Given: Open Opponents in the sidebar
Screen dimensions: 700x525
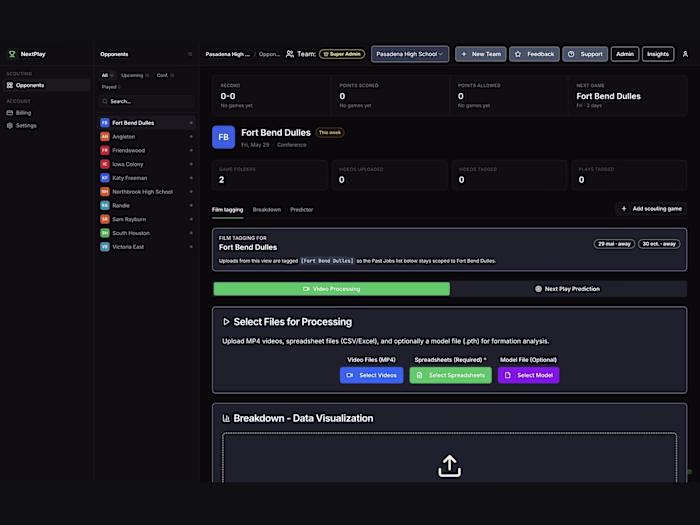Looking at the screenshot, I should point(47,85).
